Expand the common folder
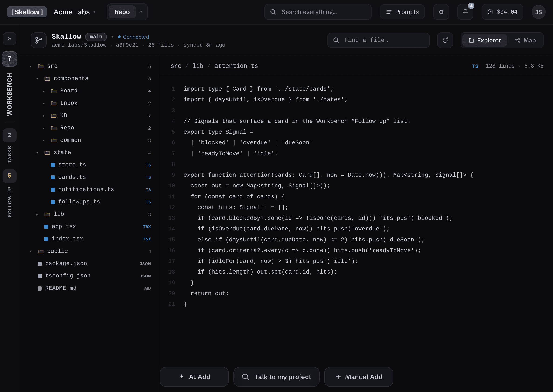Screen dimensions: 553x392 coord(44,140)
